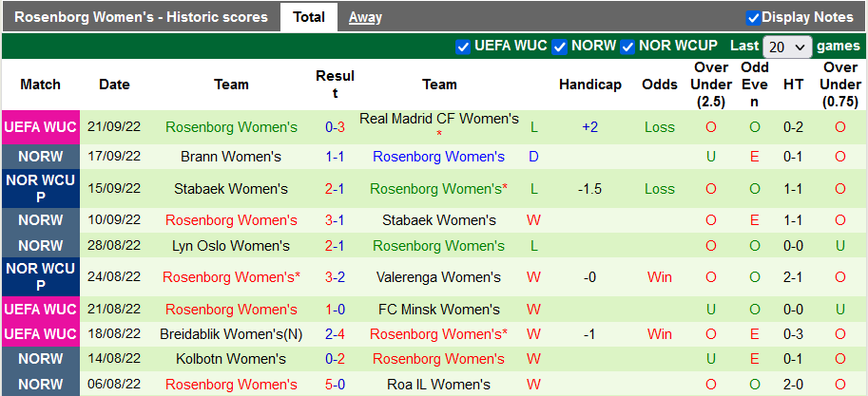Viewport: 868px width, 396px height.
Task: Toggle the Display Notes checkbox
Action: coord(753,17)
